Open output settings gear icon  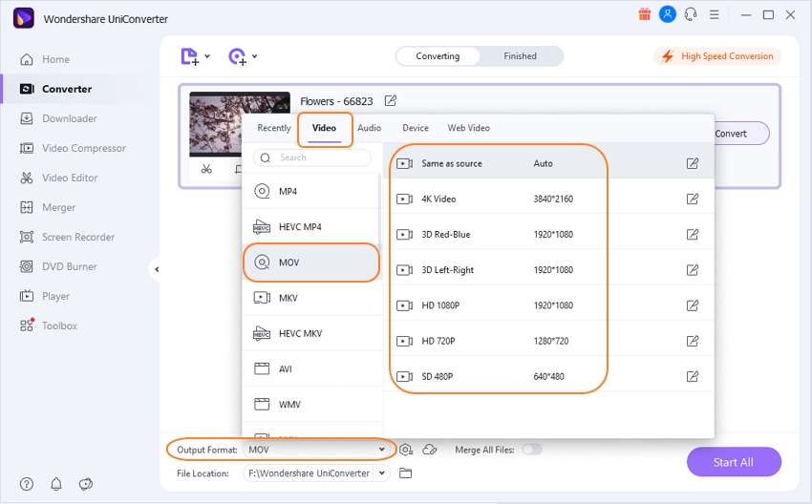(x=406, y=450)
